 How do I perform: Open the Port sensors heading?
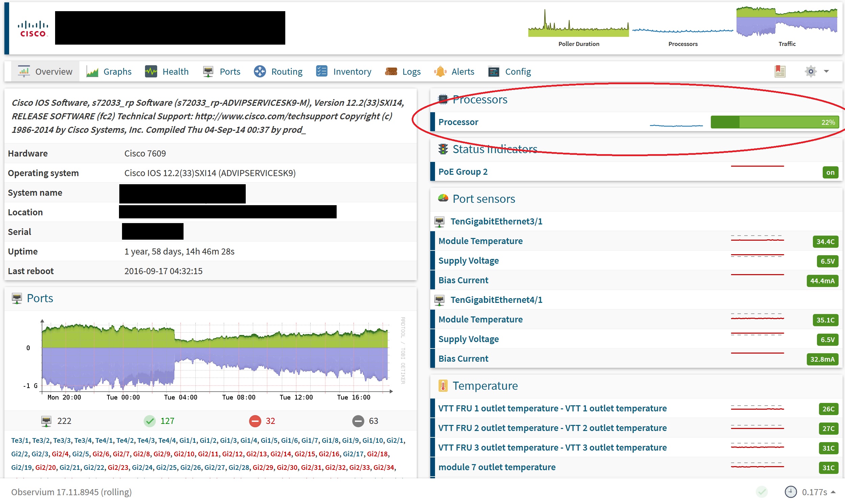483,199
